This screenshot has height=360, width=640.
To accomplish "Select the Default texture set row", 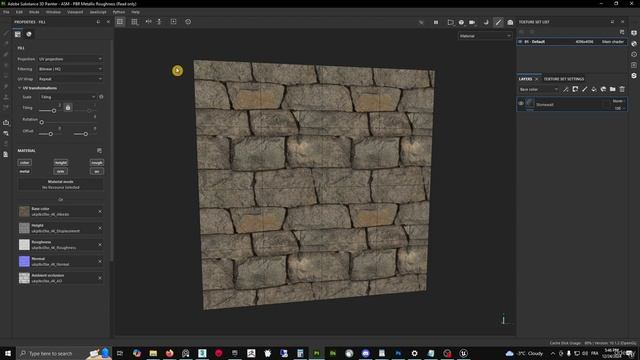I will coord(571,42).
